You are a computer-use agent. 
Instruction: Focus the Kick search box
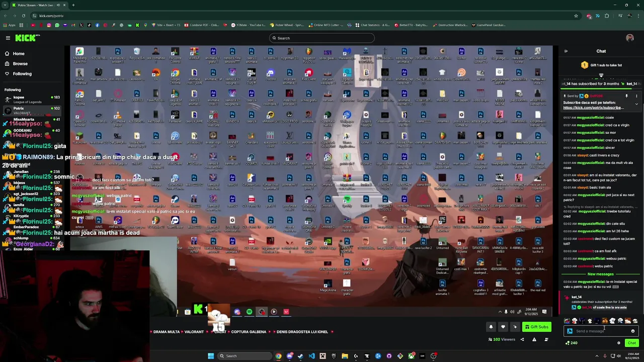322,38
